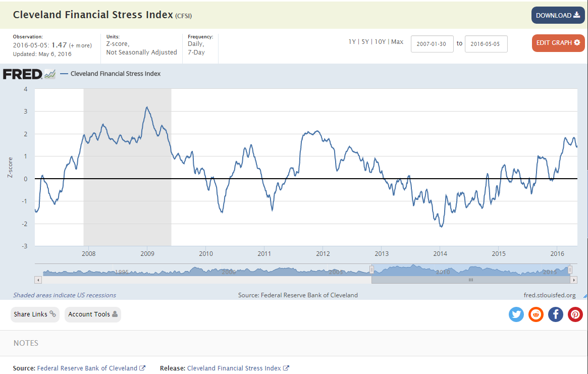Click the 1995 label in the navigator strip
588x374 pixels.
[122, 272]
